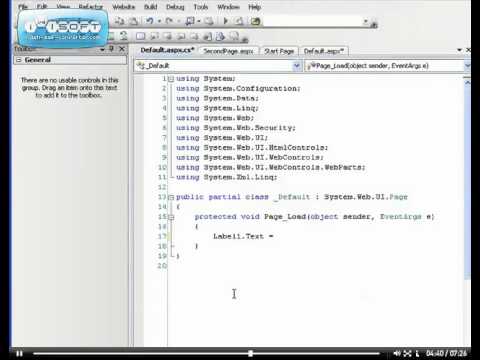This screenshot has height=360, width=480.
Task: Switch to the Default.aspx tab
Action: 323,51
